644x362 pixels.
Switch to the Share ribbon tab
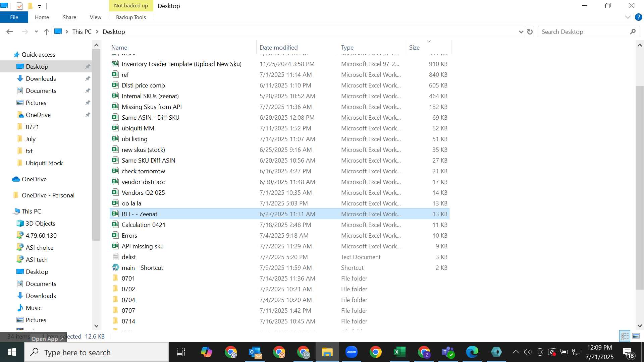pyautogui.click(x=69, y=17)
